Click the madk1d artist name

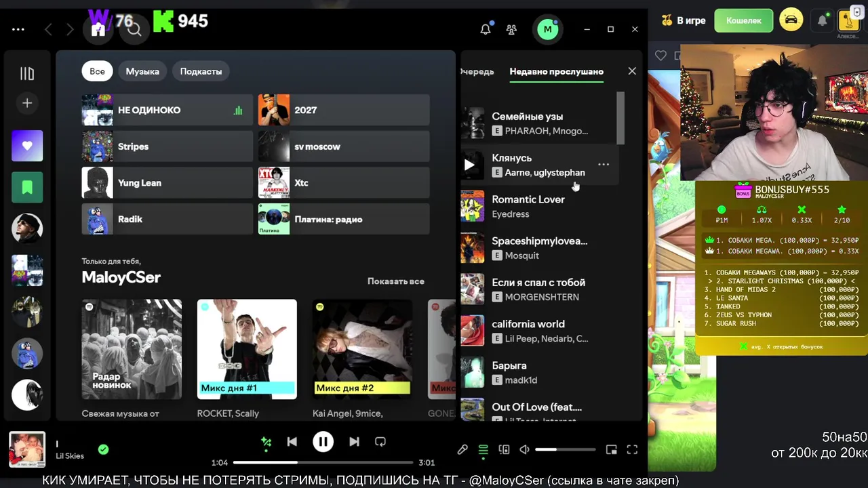[521, 380]
